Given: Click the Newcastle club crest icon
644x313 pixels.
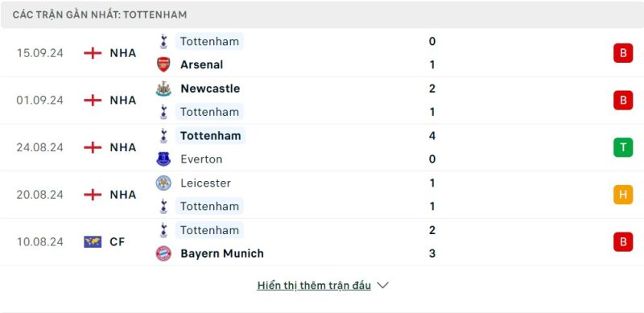Looking at the screenshot, I should (163, 89).
